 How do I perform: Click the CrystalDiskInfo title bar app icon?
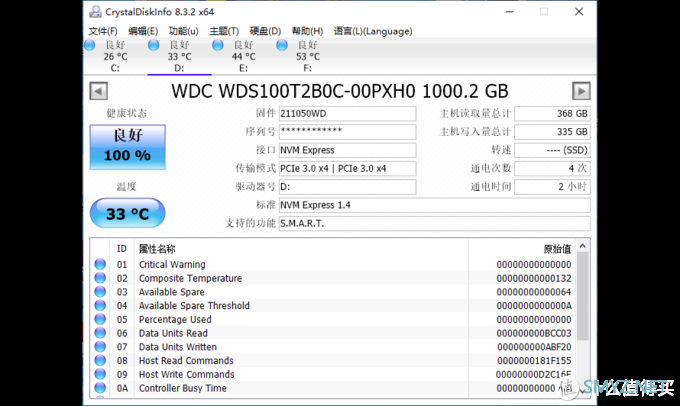tap(95, 12)
